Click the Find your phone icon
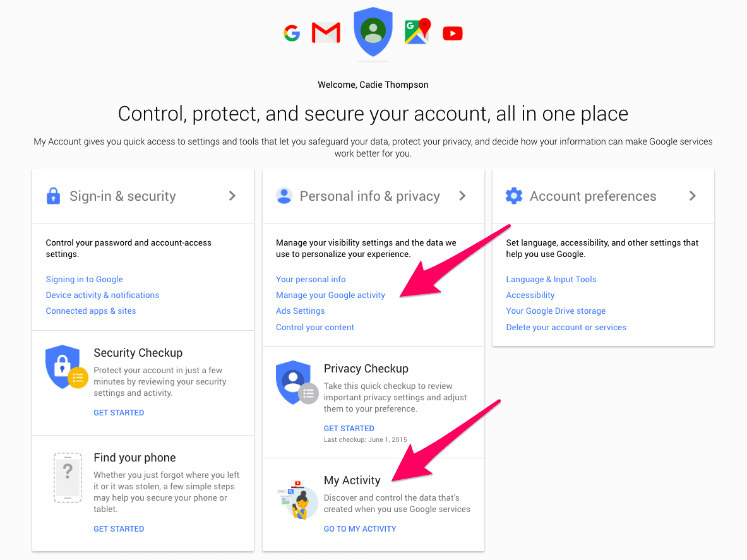This screenshot has width=747, height=560. click(x=68, y=477)
